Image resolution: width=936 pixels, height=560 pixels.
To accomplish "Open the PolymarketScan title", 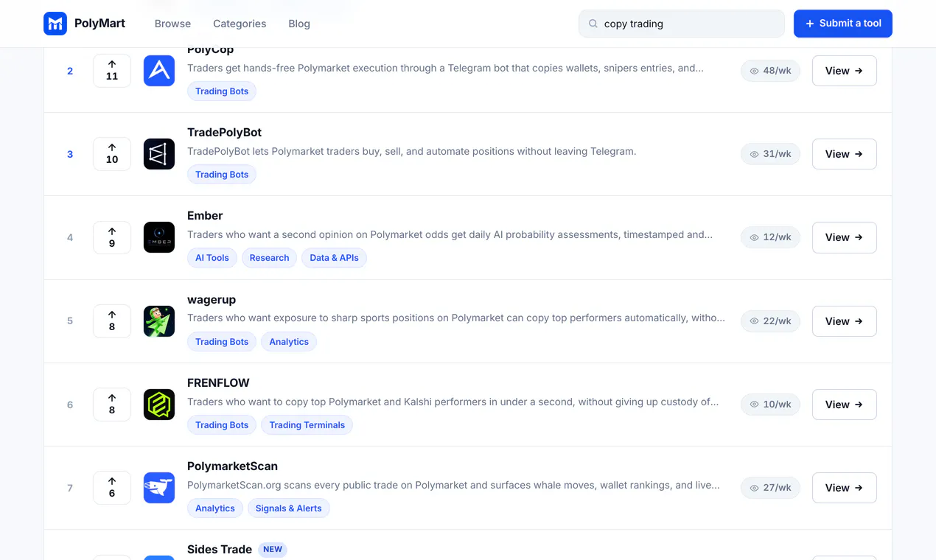I will [x=232, y=466].
